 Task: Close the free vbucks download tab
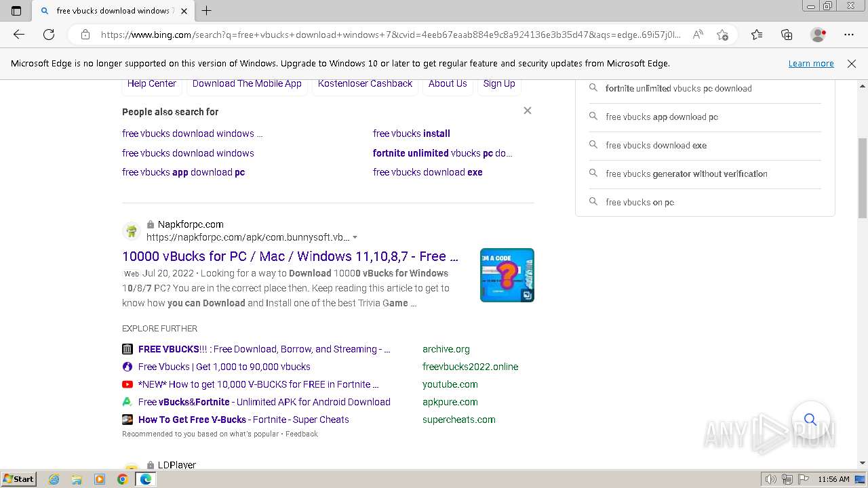(184, 11)
